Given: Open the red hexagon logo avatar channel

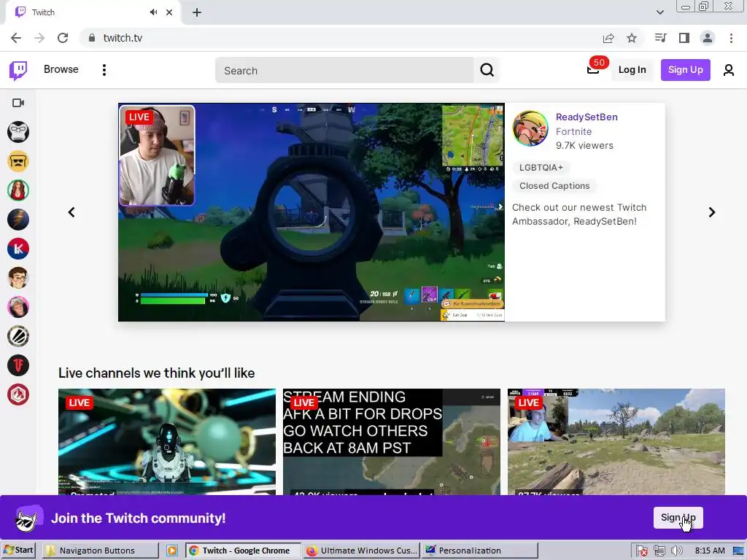Looking at the screenshot, I should click(18, 394).
